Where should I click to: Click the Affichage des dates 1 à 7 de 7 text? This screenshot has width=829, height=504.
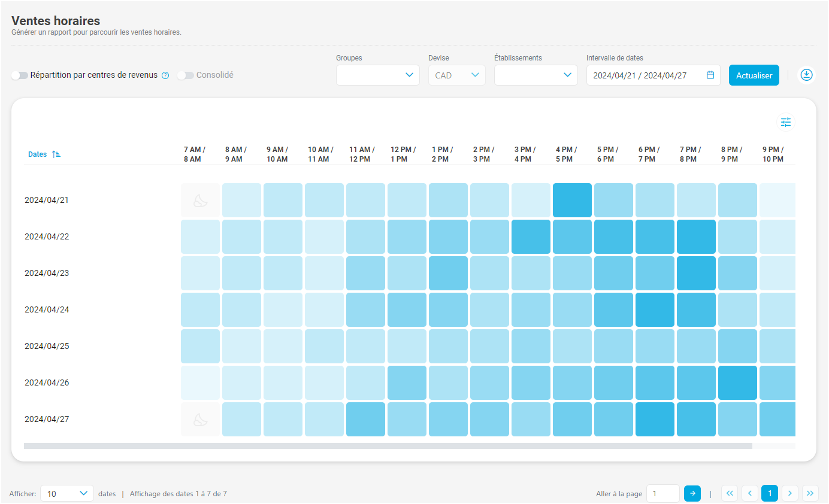(x=178, y=494)
